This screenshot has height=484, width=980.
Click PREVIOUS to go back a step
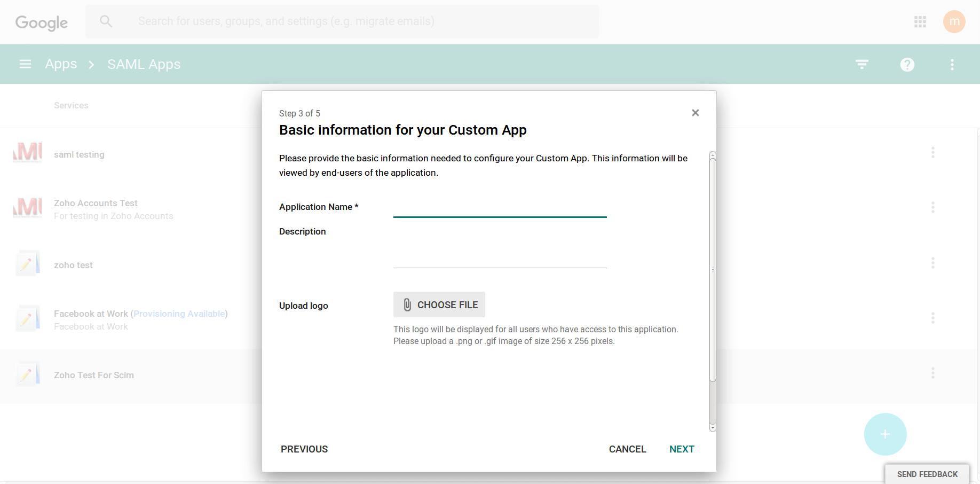click(x=304, y=449)
